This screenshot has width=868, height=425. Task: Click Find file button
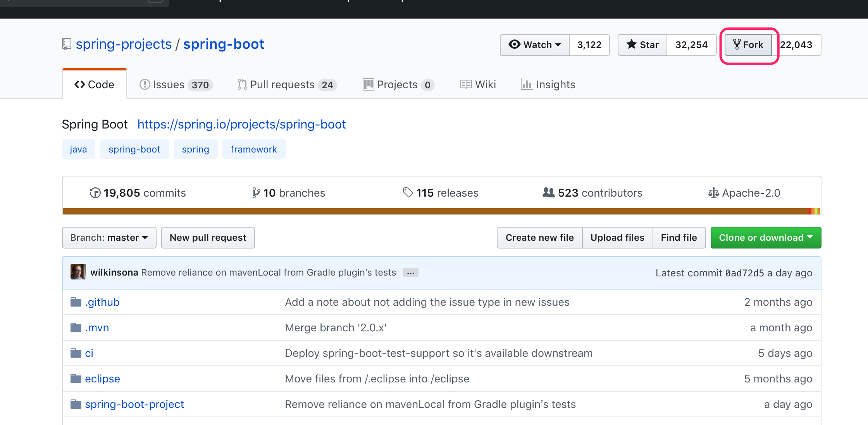pos(679,238)
